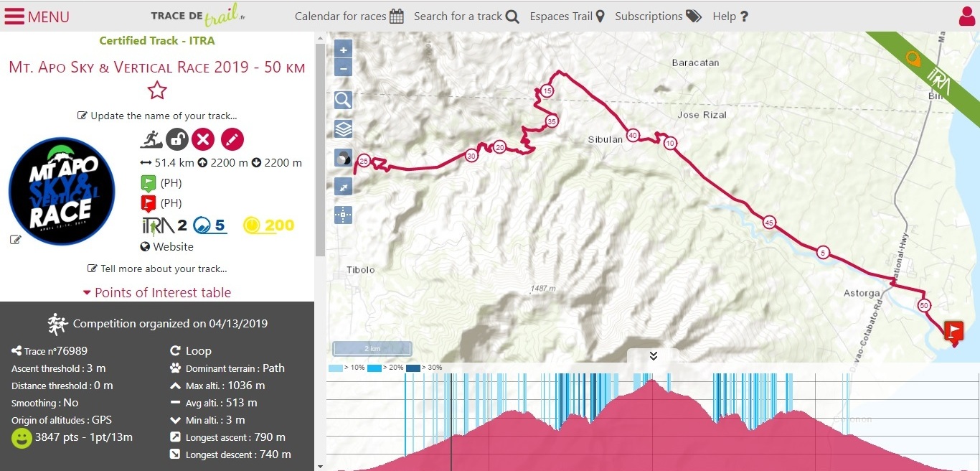Click the yellow 200 finisher level icon

pyautogui.click(x=269, y=225)
